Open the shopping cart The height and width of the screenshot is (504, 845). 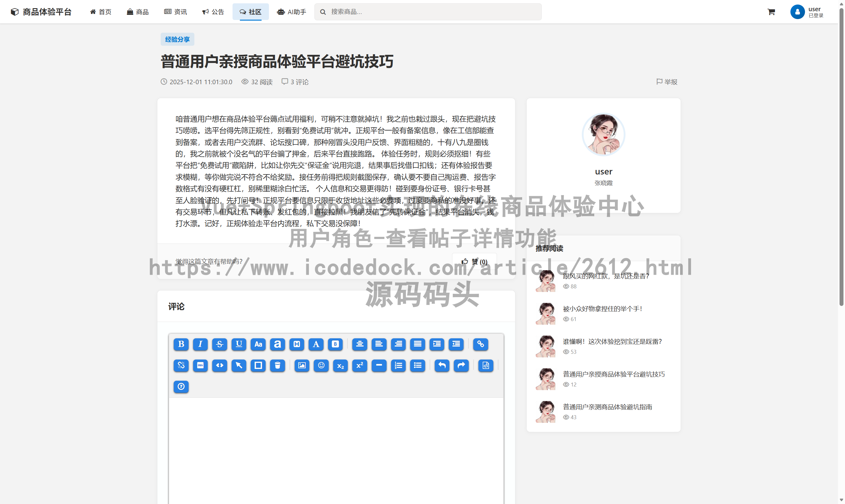pyautogui.click(x=771, y=12)
